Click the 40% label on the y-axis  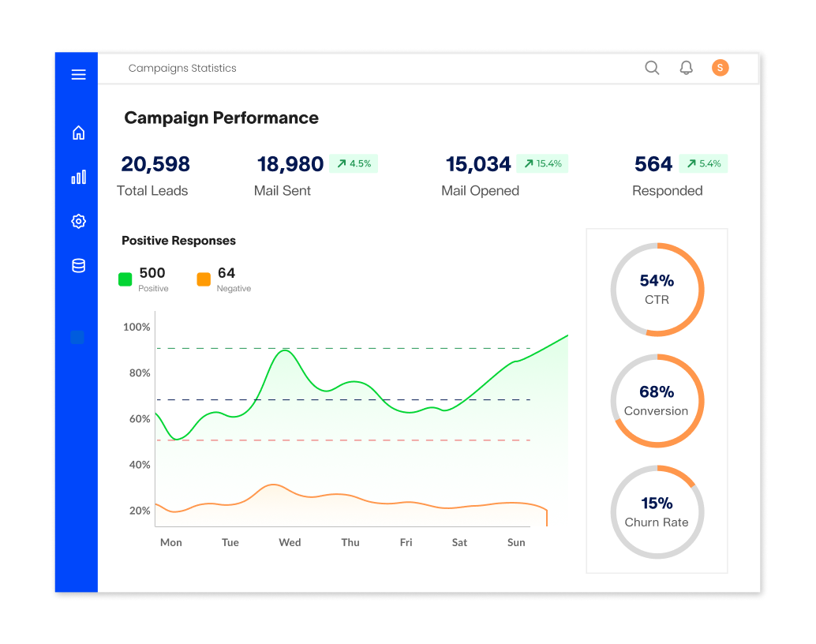pyautogui.click(x=140, y=464)
